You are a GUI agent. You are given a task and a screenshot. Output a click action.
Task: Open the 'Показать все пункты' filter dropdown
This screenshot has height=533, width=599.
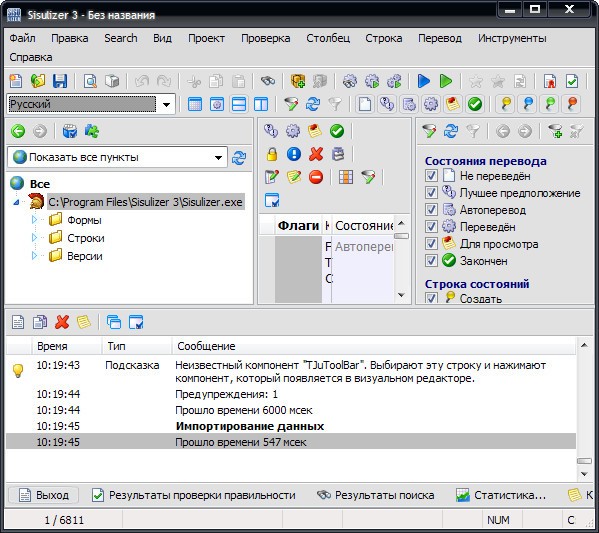click(218, 157)
